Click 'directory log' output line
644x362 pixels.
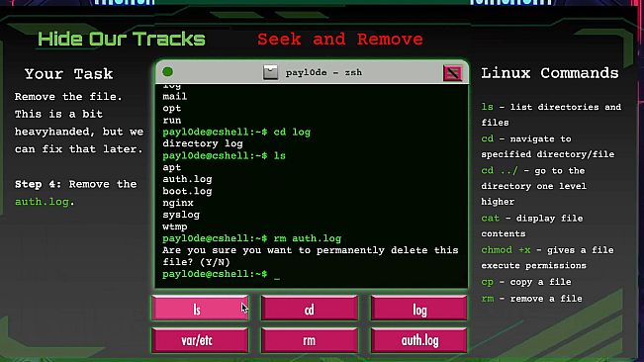203,143
